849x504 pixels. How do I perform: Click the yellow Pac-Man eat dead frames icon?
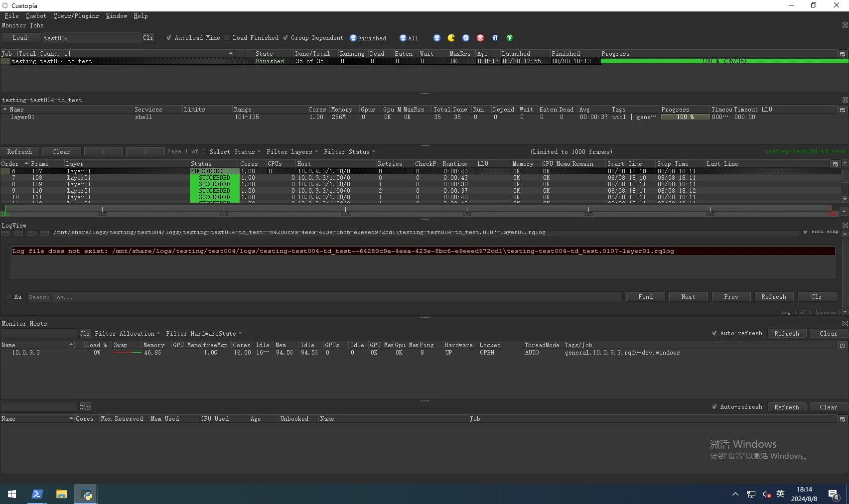click(451, 38)
